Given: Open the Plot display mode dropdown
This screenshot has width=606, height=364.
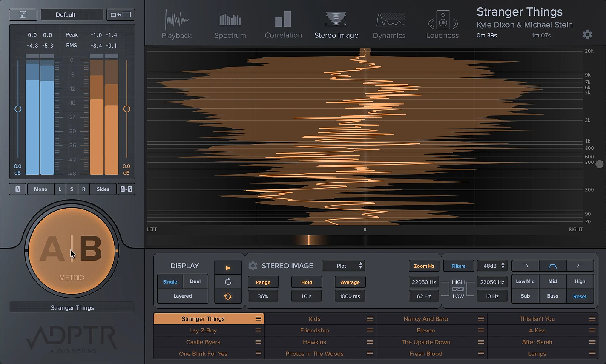Looking at the screenshot, I should point(343,266).
